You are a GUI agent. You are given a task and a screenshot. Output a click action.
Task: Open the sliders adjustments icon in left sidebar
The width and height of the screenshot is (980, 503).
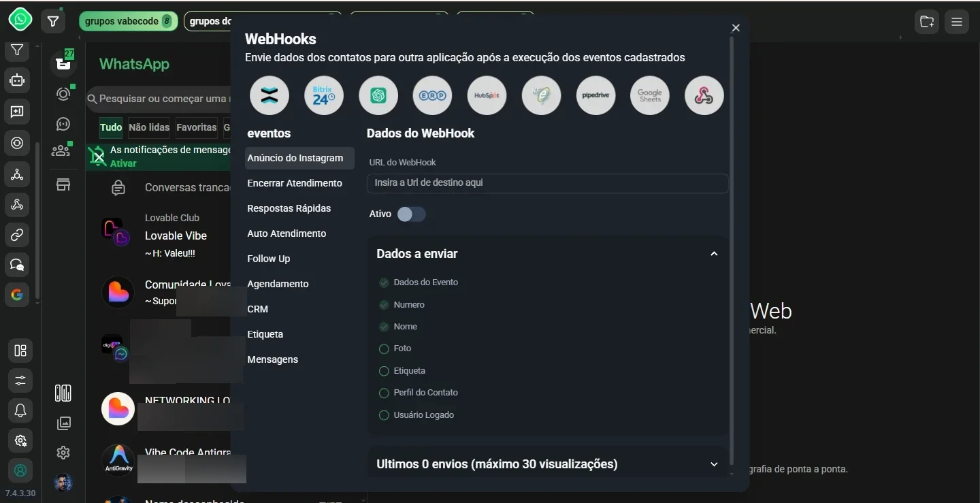click(20, 380)
